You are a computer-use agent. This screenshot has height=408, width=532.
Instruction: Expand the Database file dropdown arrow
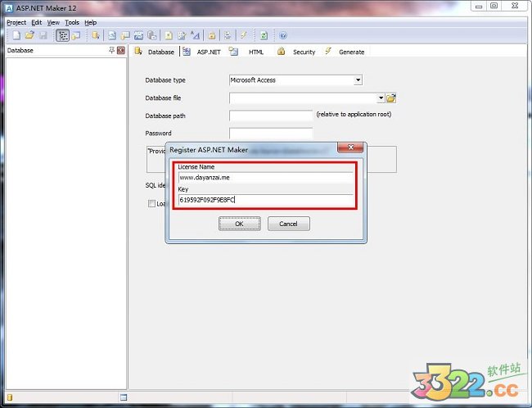381,98
